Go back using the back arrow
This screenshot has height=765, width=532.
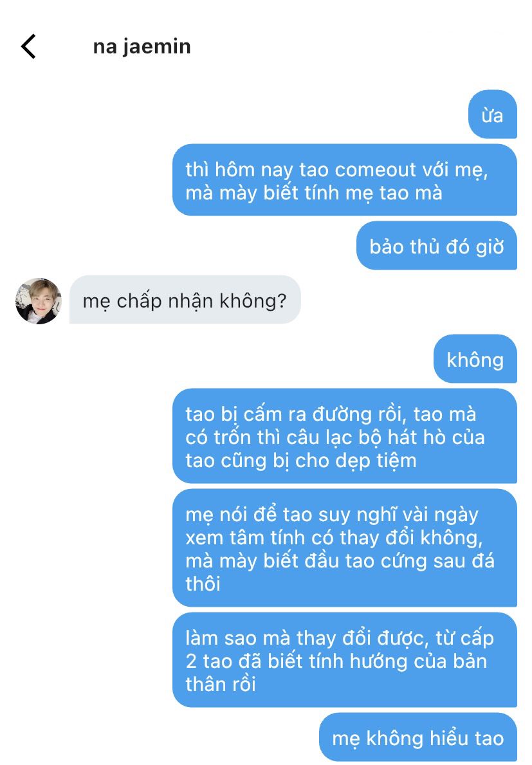pos(28,47)
